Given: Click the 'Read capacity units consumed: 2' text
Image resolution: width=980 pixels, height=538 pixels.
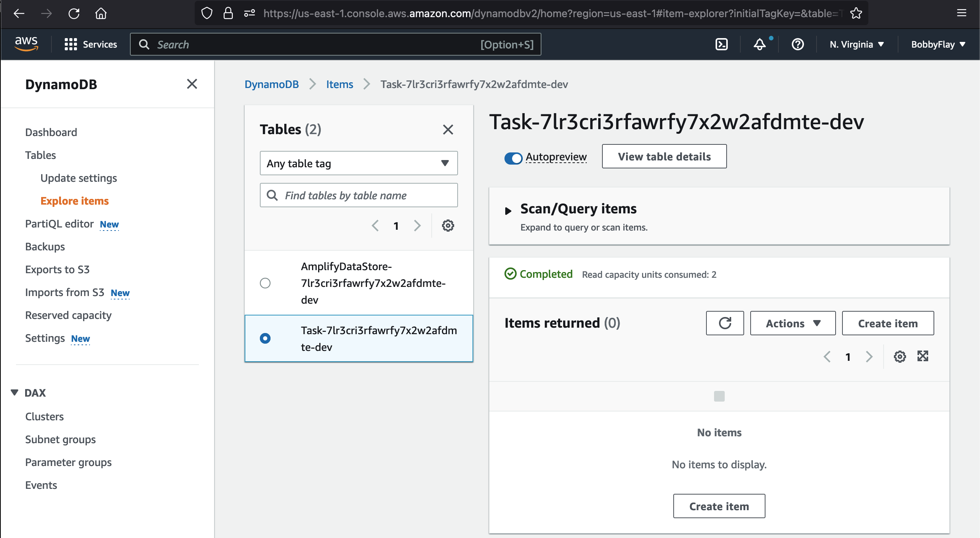Looking at the screenshot, I should (649, 274).
